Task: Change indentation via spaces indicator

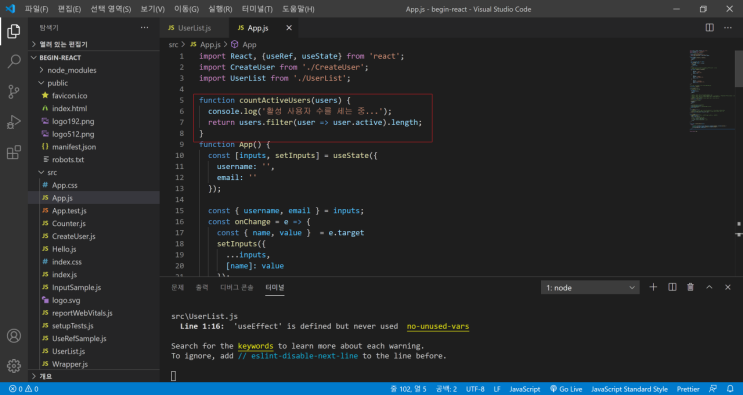Action: tap(446, 389)
